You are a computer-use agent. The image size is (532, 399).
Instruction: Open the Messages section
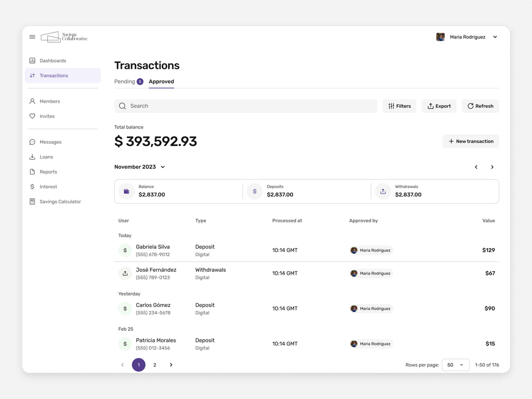(50, 142)
